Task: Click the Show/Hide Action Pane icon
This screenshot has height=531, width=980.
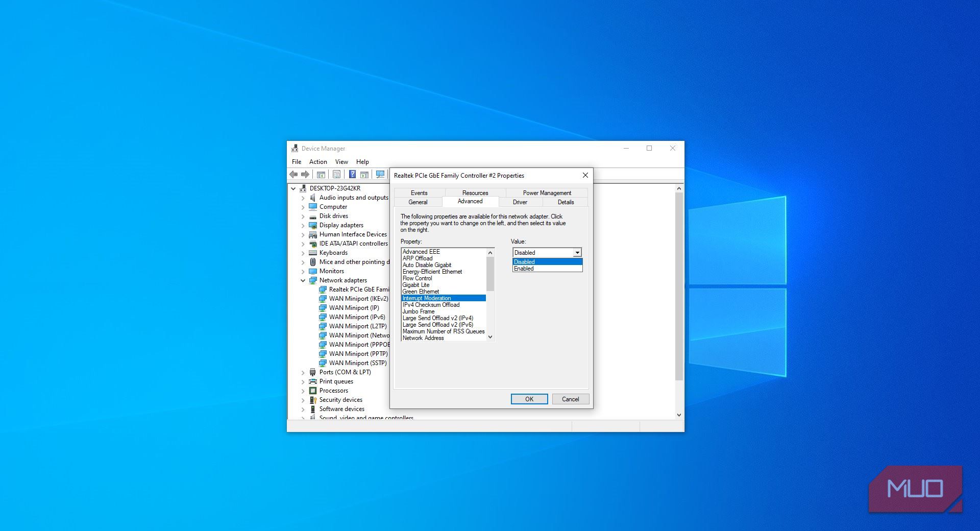Action: click(x=364, y=175)
